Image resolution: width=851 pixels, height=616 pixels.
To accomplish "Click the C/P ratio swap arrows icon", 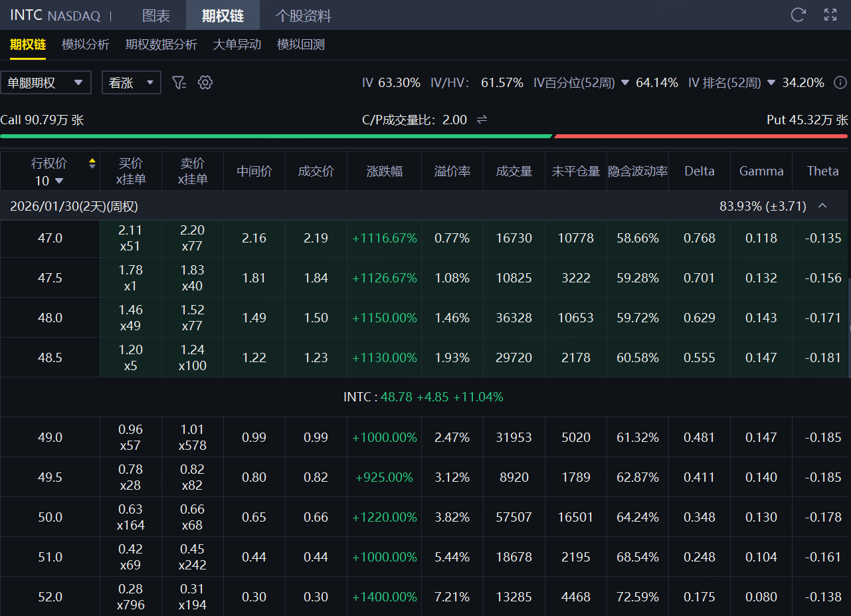I will click(x=482, y=120).
